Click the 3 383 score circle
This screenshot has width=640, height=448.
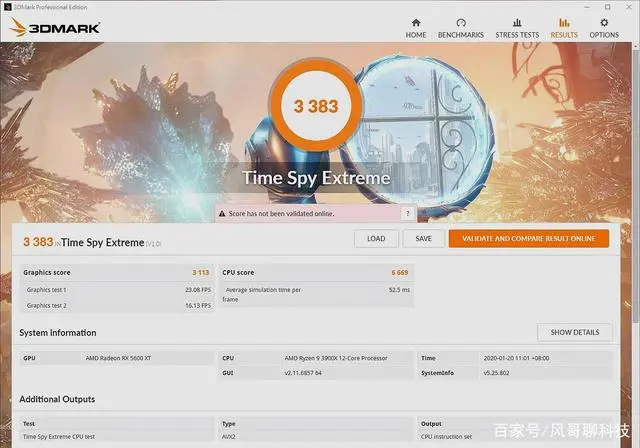click(316, 106)
